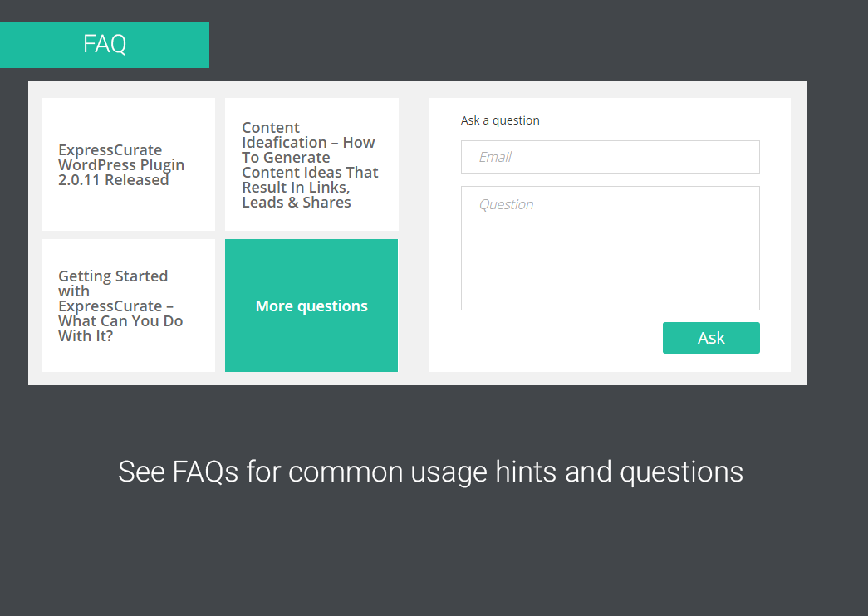The width and height of the screenshot is (868, 616).
Task: Click 'What Can You Do With It?' text
Action: 120,328
